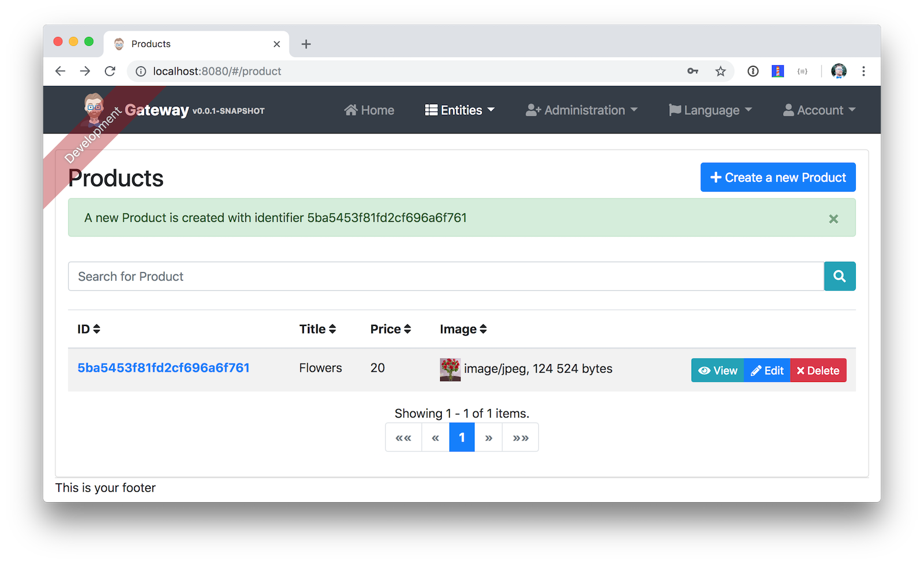Reload the page with the refresh icon
The width and height of the screenshot is (924, 564).
[x=110, y=71]
